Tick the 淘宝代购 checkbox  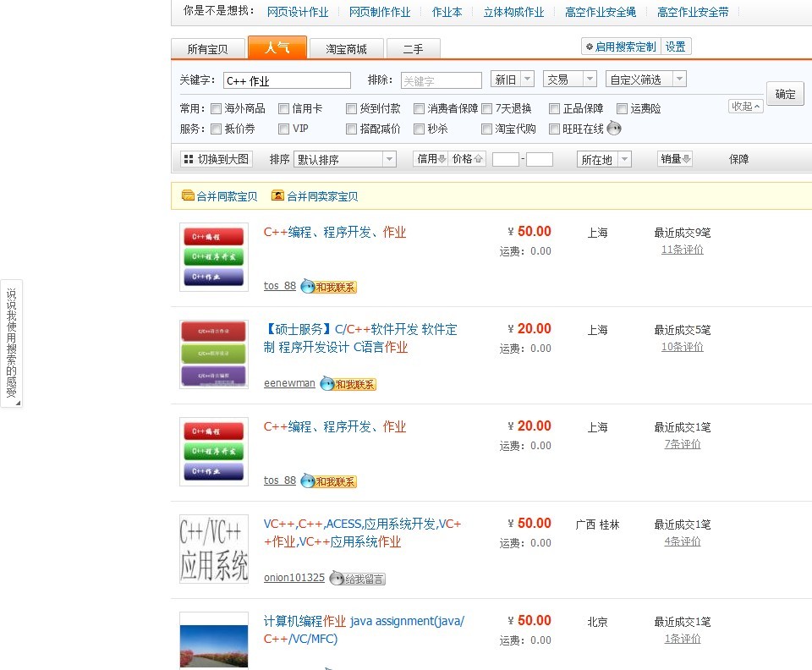487,129
